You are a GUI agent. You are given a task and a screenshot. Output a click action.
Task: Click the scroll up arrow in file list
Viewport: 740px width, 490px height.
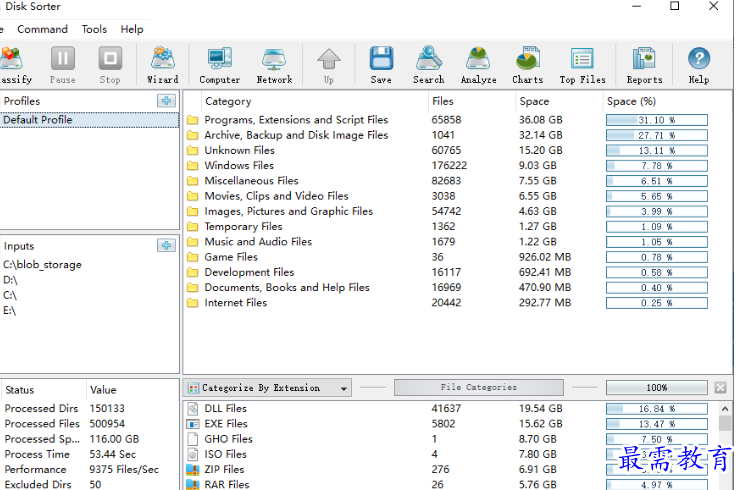point(725,408)
